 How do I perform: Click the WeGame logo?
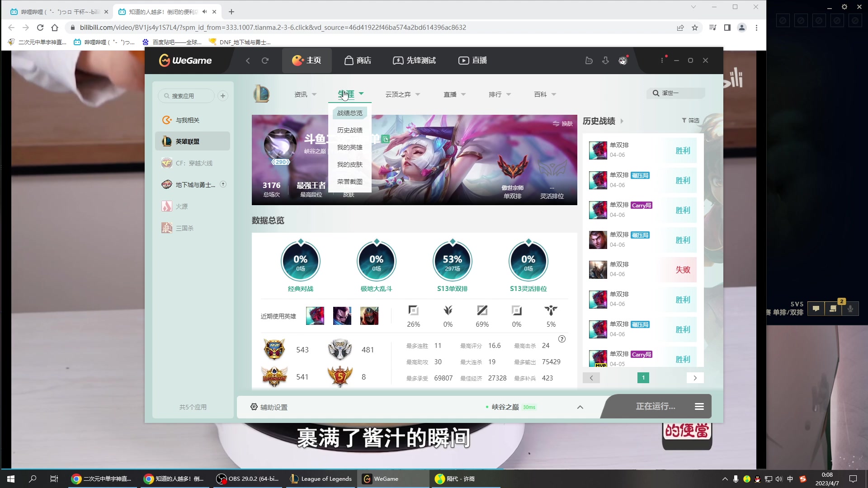(x=185, y=60)
